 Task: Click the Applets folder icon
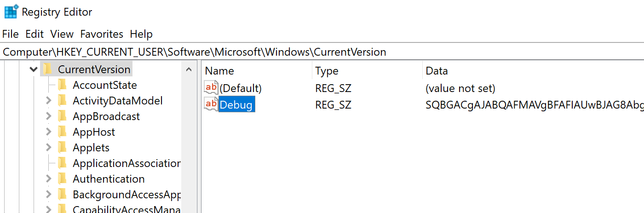pos(63,148)
